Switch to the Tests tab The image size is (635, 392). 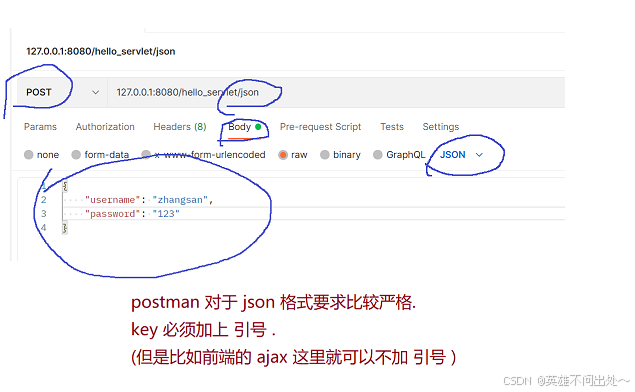[392, 127]
